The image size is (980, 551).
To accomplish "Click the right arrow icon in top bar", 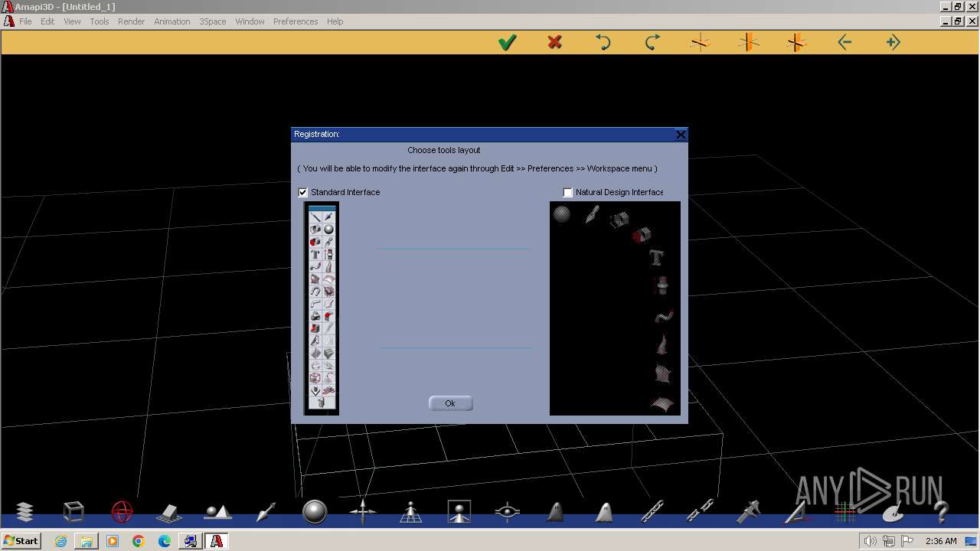I will (x=893, y=43).
